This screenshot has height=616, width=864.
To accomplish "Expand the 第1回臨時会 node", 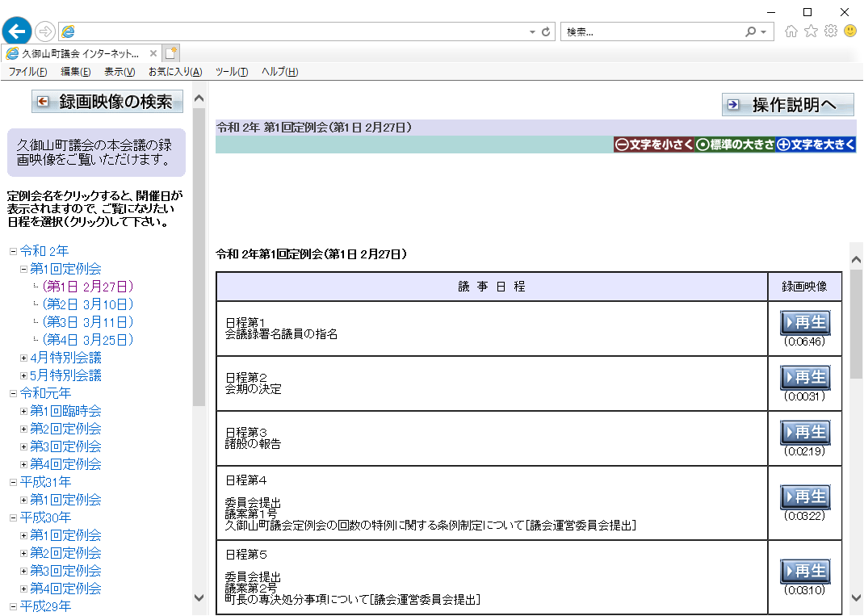I will [23, 411].
